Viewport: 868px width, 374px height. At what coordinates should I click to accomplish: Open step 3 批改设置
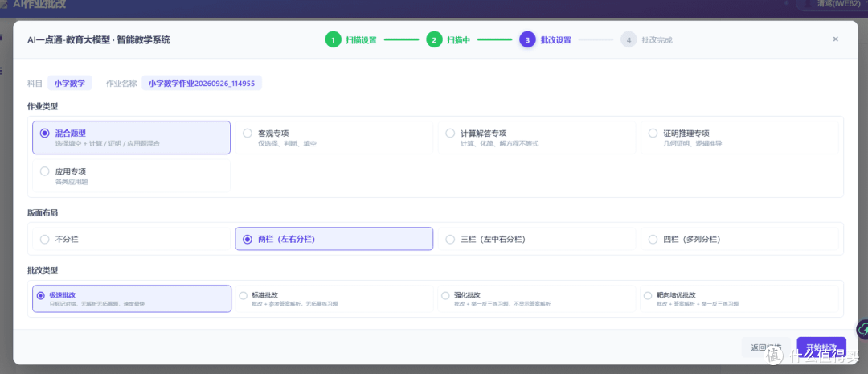pos(545,40)
